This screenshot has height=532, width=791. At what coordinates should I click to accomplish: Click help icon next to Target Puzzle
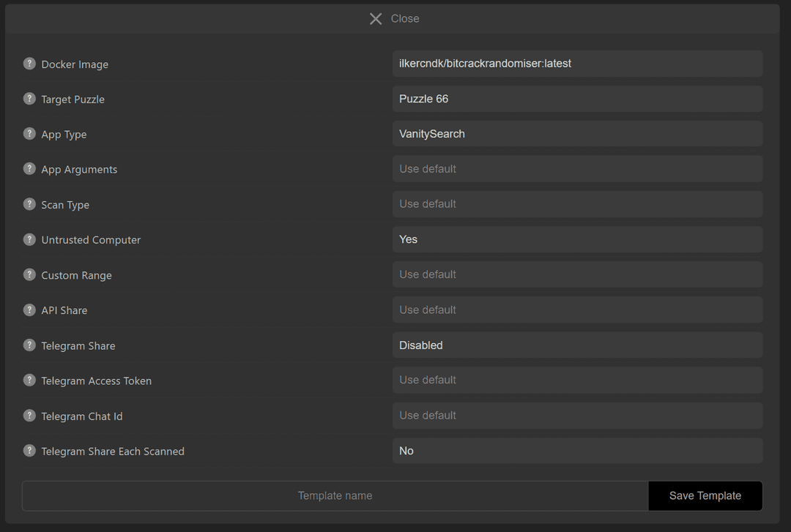tap(29, 99)
